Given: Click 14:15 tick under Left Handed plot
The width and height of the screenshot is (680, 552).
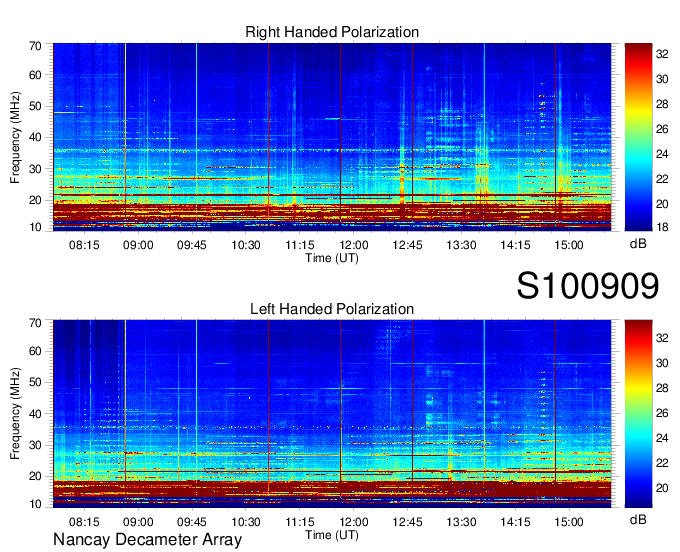Looking at the screenshot, I should point(515,522).
